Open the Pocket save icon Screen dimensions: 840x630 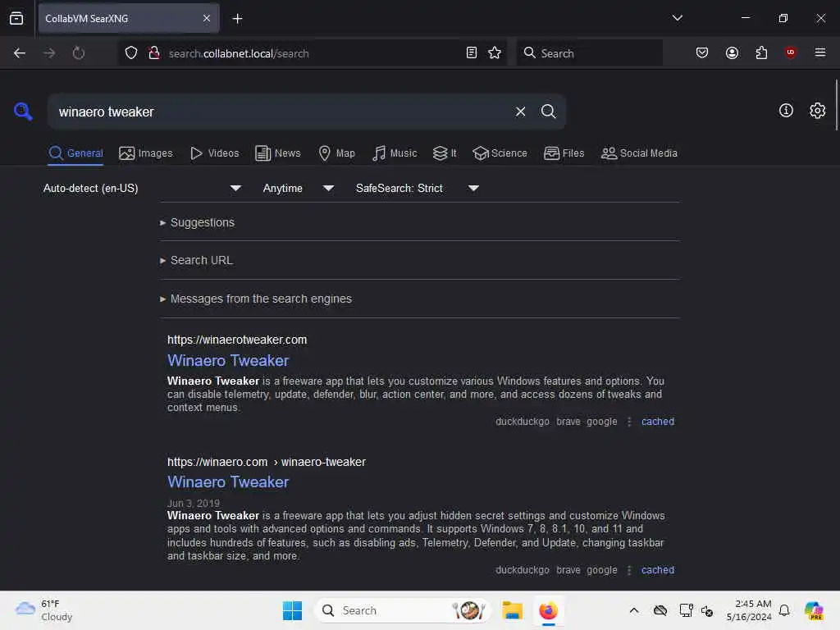point(702,52)
